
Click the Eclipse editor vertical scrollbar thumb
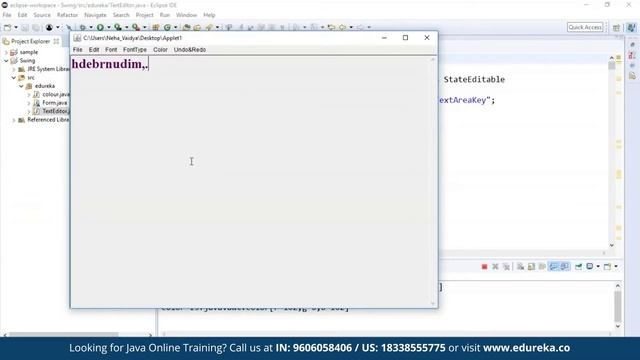(611, 66)
